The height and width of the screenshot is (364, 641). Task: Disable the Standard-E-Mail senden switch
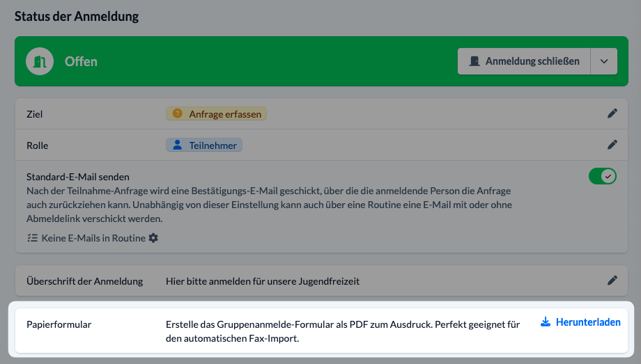[x=602, y=176]
